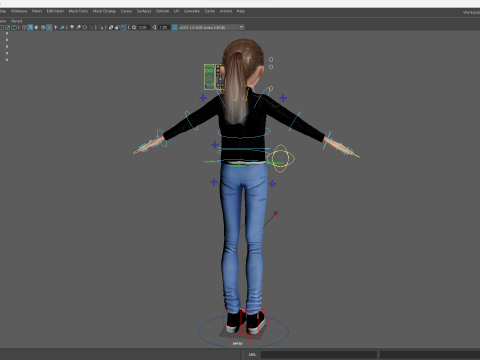Toggle the Safe Action overlay icon
Screen dimensions: 480x360
click(7, 27)
